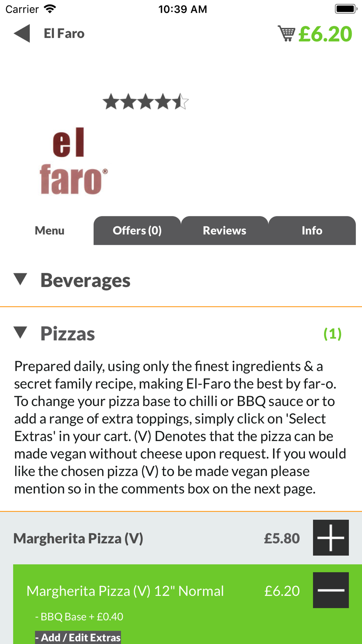The width and height of the screenshot is (362, 644).
Task: Tap the Margherita Pizza 12" Normal cart entry
Action: [x=125, y=591]
